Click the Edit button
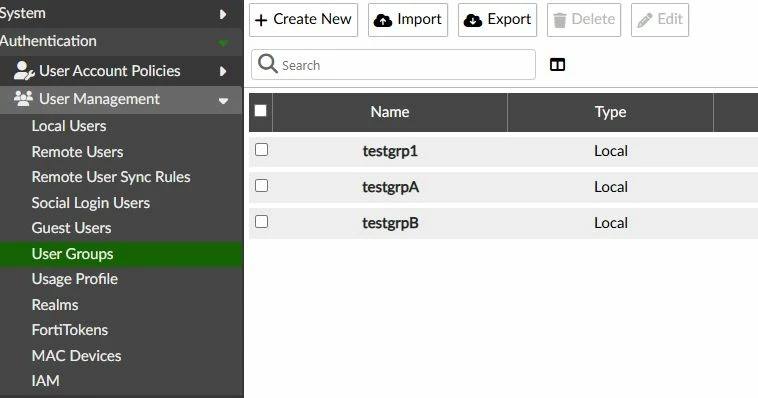758x398 pixels. (x=660, y=20)
